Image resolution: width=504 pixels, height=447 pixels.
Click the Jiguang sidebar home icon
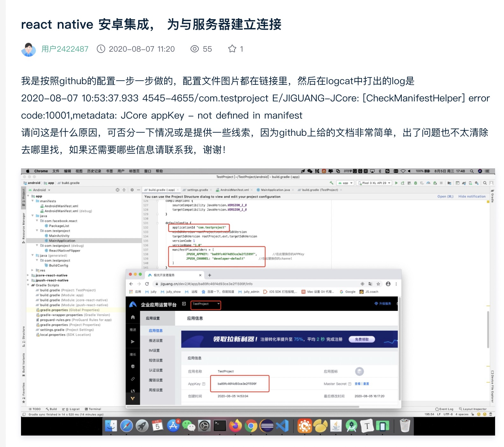(133, 317)
